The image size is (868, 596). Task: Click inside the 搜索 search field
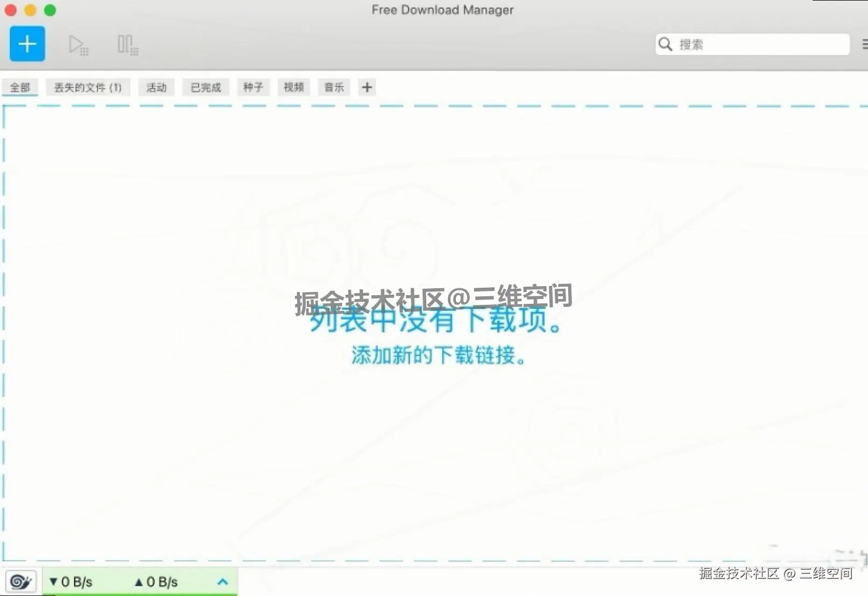click(753, 45)
